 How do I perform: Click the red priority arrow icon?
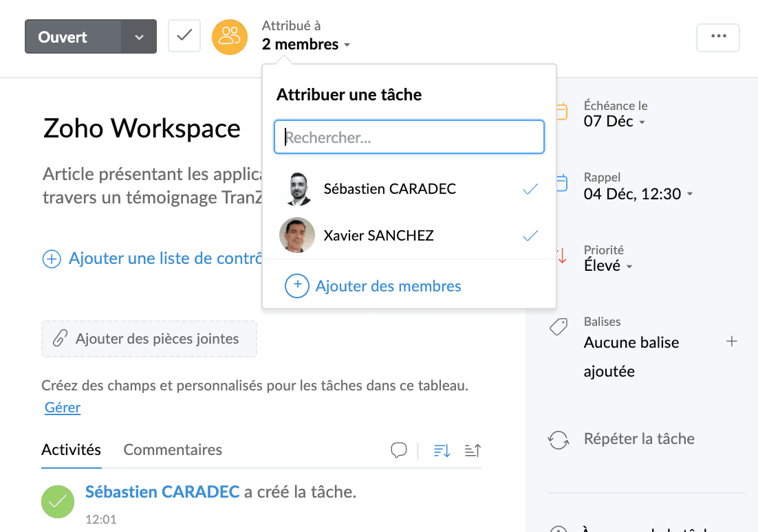coord(562,256)
